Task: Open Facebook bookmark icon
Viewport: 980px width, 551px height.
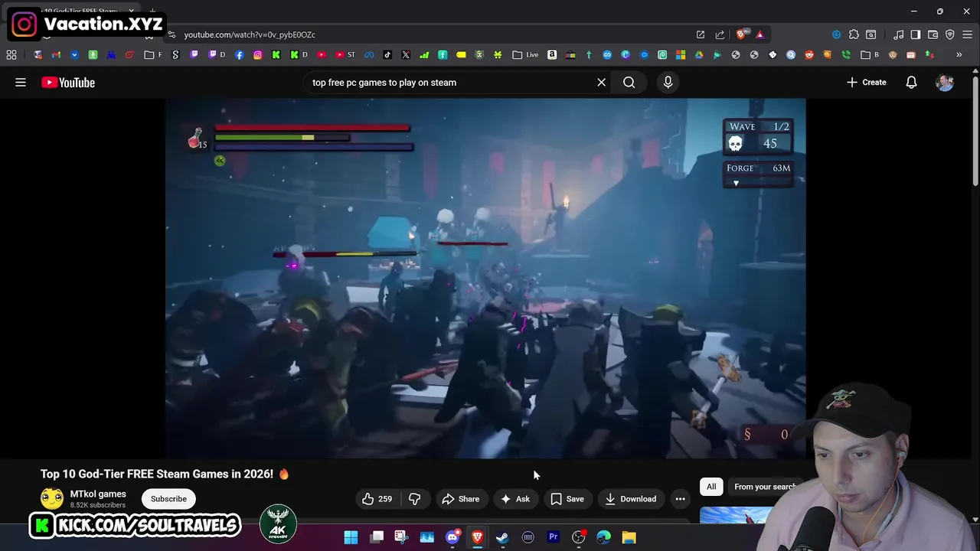Action: pos(240,55)
